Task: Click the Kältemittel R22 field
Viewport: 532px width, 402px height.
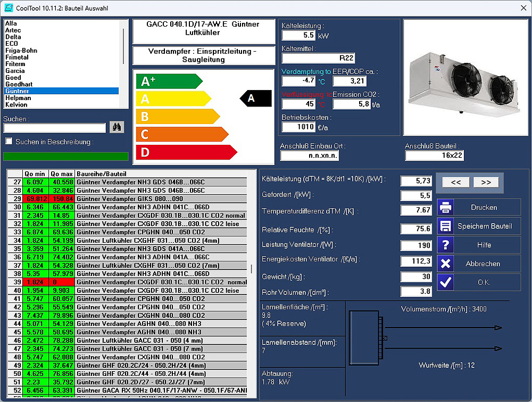Action: coord(318,58)
